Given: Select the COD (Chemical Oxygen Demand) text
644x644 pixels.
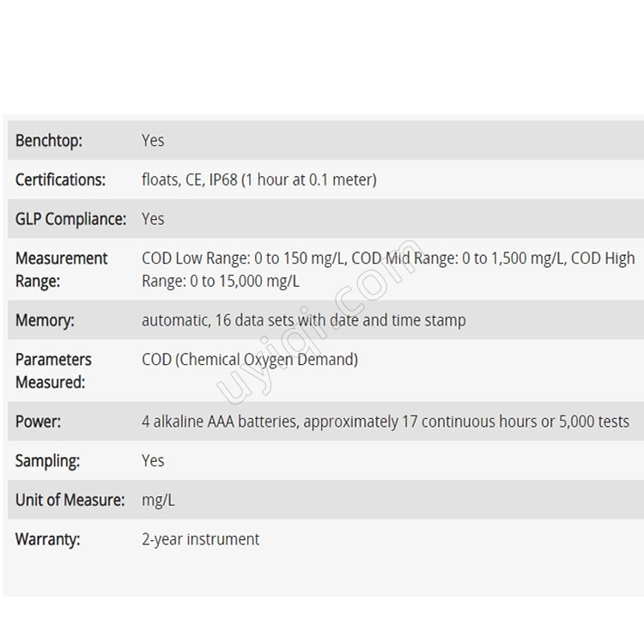Looking at the screenshot, I should 250,360.
